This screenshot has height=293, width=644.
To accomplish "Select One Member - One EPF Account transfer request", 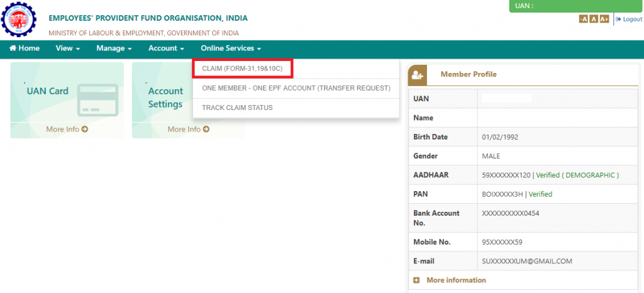I will [296, 88].
